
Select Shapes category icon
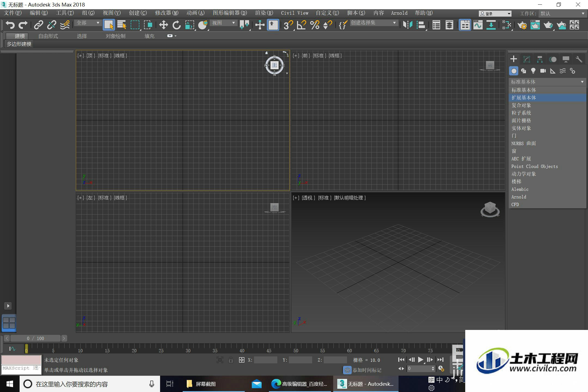[x=523, y=71]
